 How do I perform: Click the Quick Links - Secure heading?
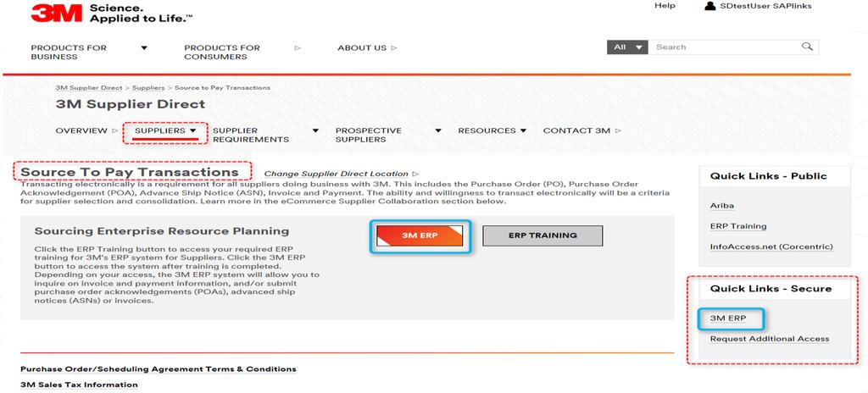tap(771, 288)
